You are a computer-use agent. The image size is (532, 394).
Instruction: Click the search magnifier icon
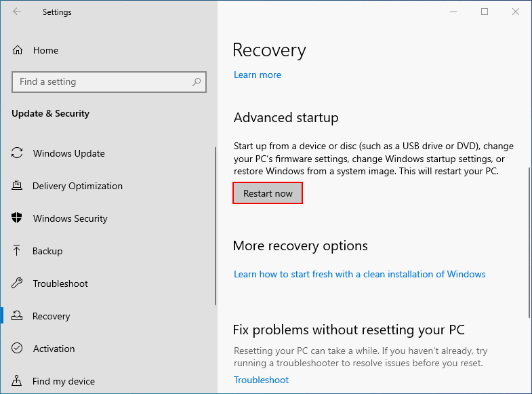coord(197,82)
